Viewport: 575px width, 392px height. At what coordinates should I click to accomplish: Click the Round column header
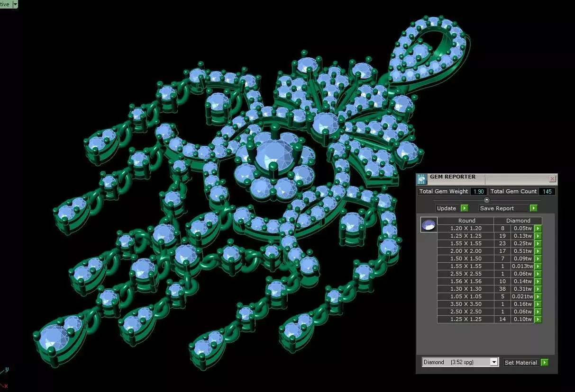(x=465, y=221)
